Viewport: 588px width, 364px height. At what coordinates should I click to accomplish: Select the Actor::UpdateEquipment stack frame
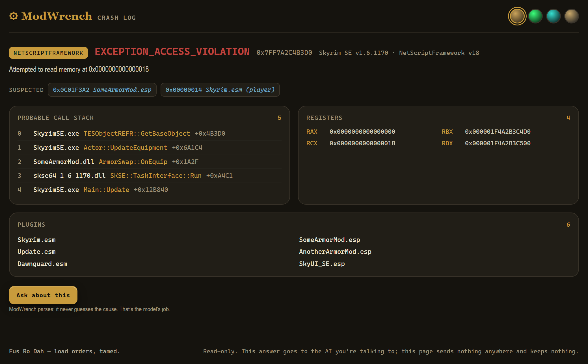pyautogui.click(x=150, y=148)
